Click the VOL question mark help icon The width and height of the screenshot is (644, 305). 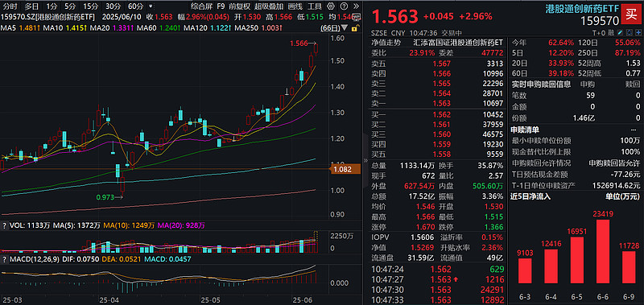coord(5,225)
